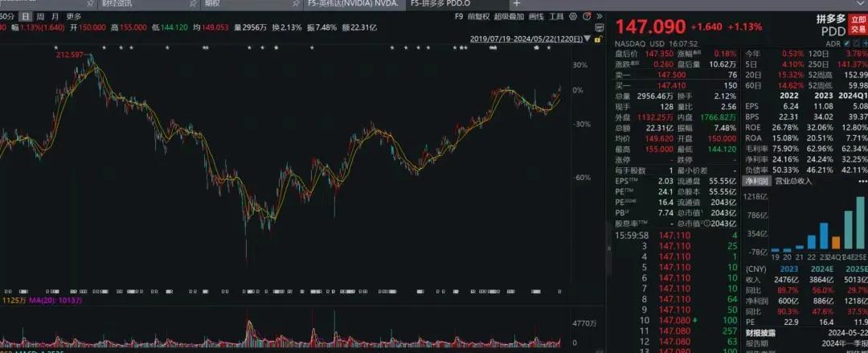Click the right-panel collapse arrows handle

coord(609,247)
